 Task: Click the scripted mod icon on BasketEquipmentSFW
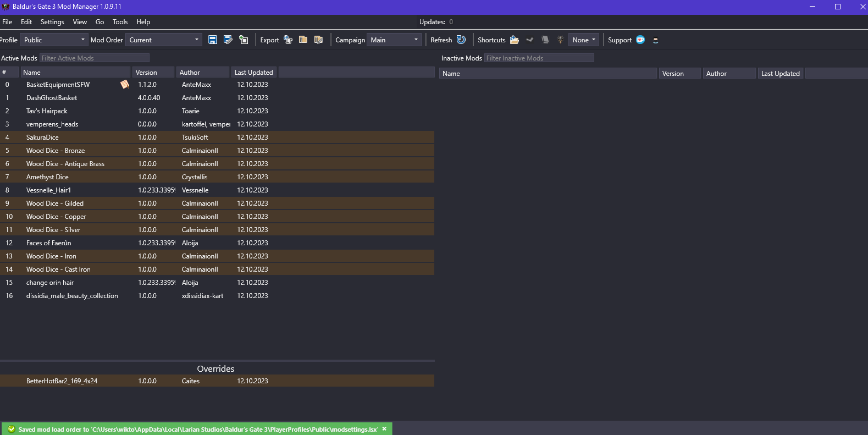click(125, 84)
